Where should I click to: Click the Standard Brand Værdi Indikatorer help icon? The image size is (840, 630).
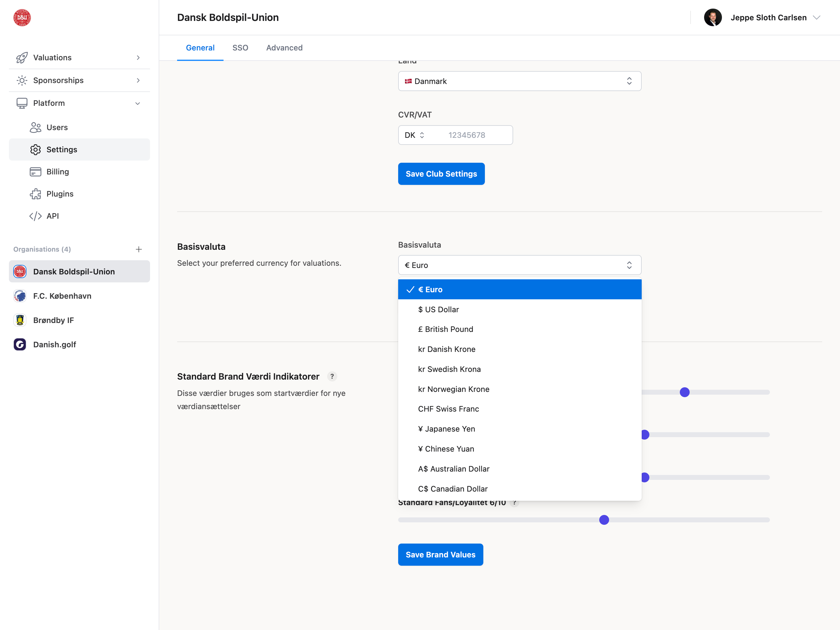332,376
